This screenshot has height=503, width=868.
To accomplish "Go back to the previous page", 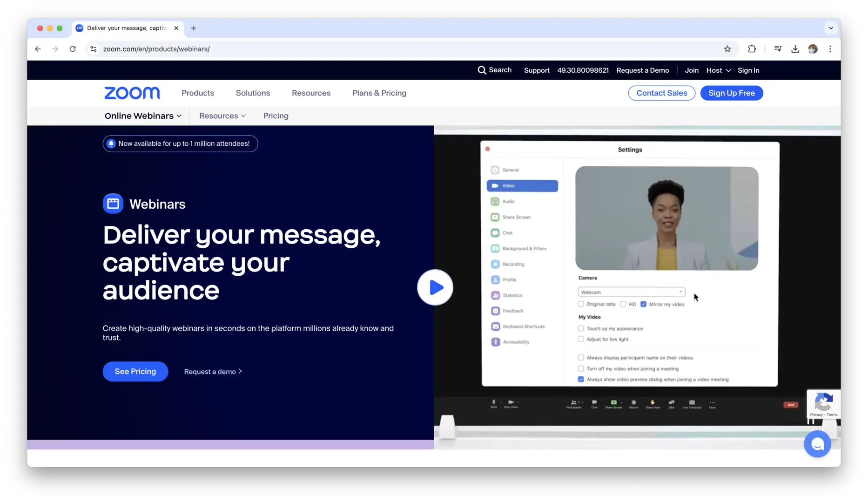I will pos(38,49).
